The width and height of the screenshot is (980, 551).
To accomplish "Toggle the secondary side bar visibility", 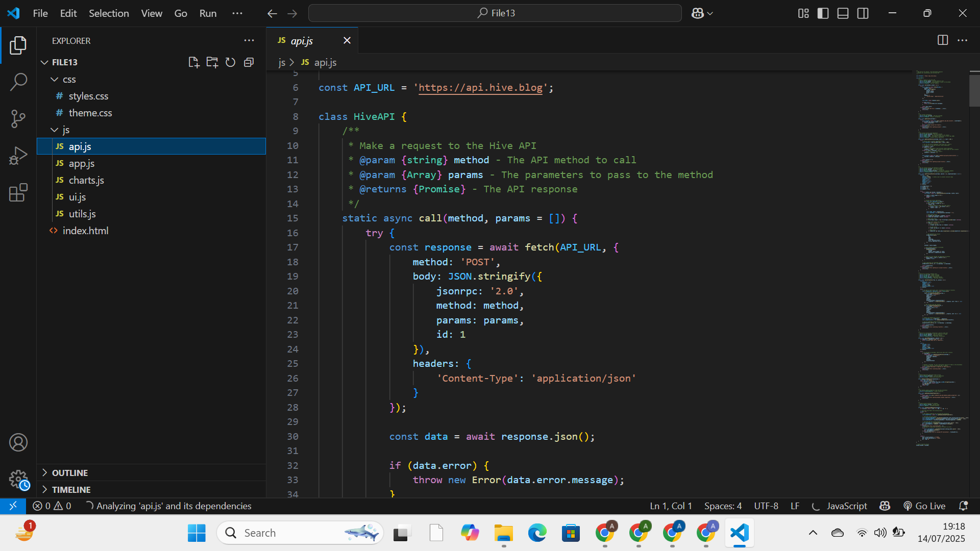I will pyautogui.click(x=863, y=13).
